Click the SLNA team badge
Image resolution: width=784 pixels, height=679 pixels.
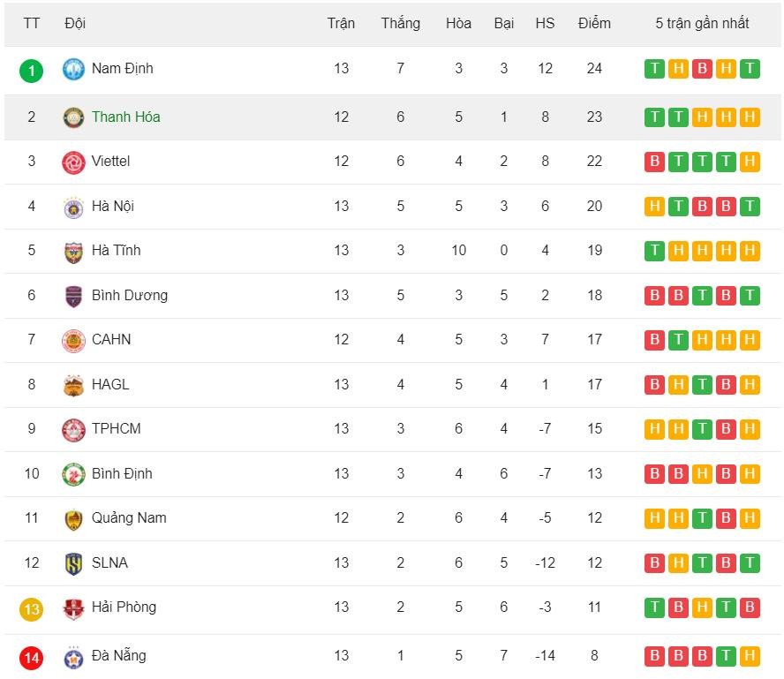pos(73,563)
